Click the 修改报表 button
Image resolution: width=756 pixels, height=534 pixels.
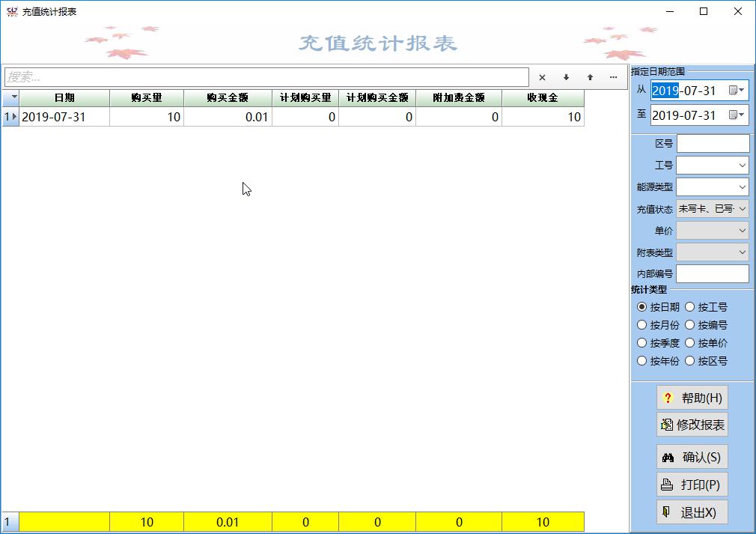click(692, 425)
